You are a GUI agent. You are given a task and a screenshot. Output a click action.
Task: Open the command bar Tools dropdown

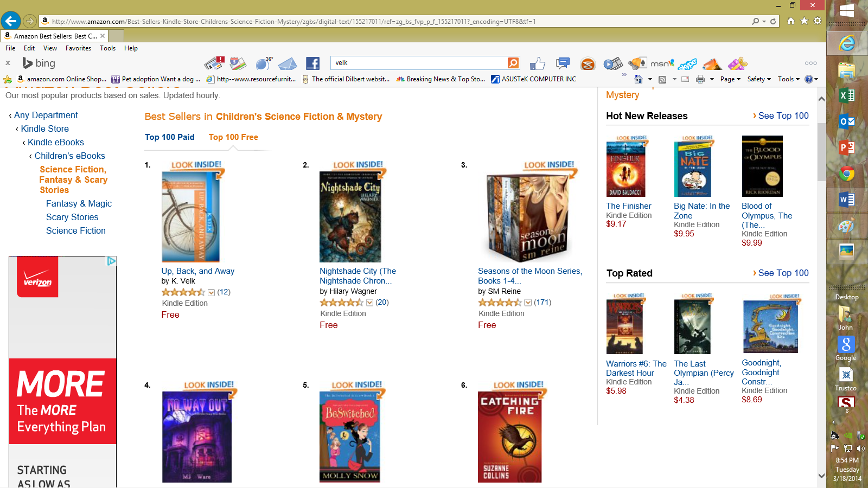(x=789, y=79)
